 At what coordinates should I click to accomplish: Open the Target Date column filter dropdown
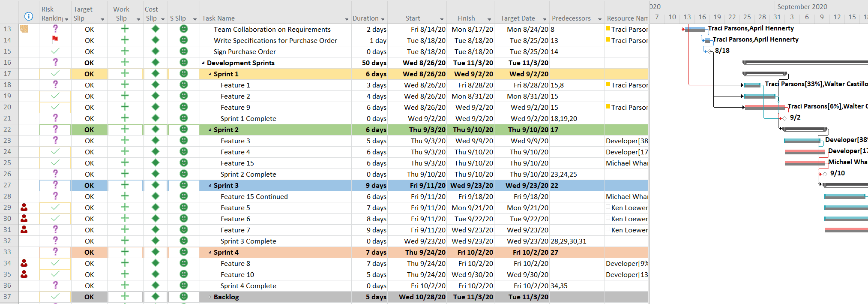pyautogui.click(x=545, y=19)
